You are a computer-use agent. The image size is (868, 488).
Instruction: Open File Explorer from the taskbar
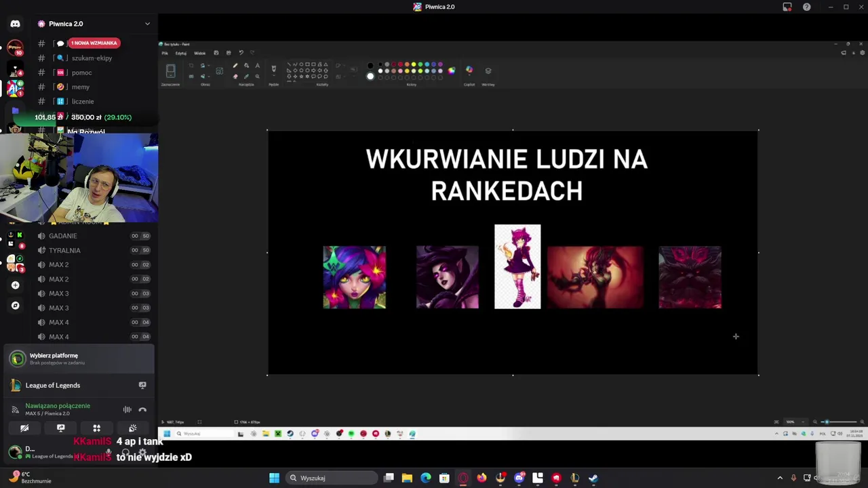click(407, 478)
